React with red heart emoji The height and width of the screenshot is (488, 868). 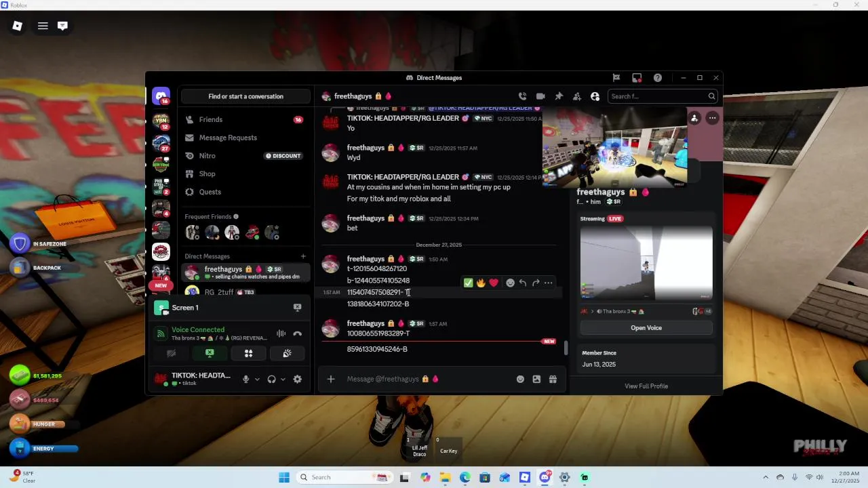tap(494, 283)
